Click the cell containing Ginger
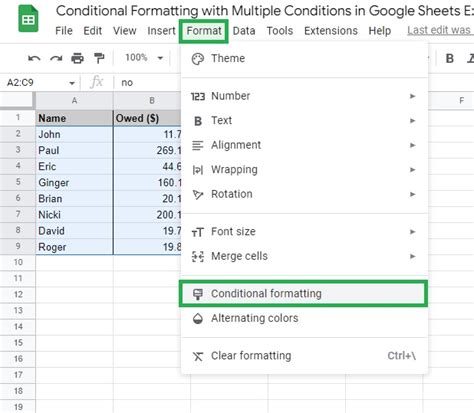This screenshot has height=413, width=474. [74, 182]
